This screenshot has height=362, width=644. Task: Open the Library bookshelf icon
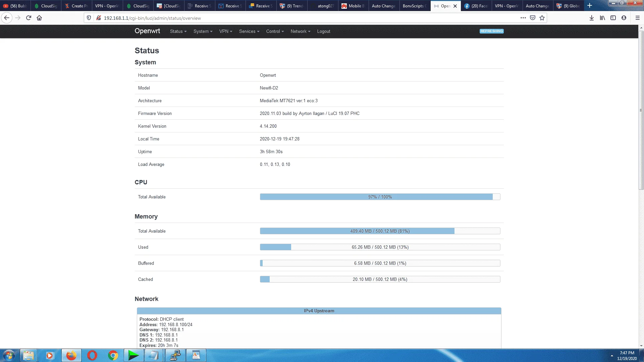tap(602, 18)
